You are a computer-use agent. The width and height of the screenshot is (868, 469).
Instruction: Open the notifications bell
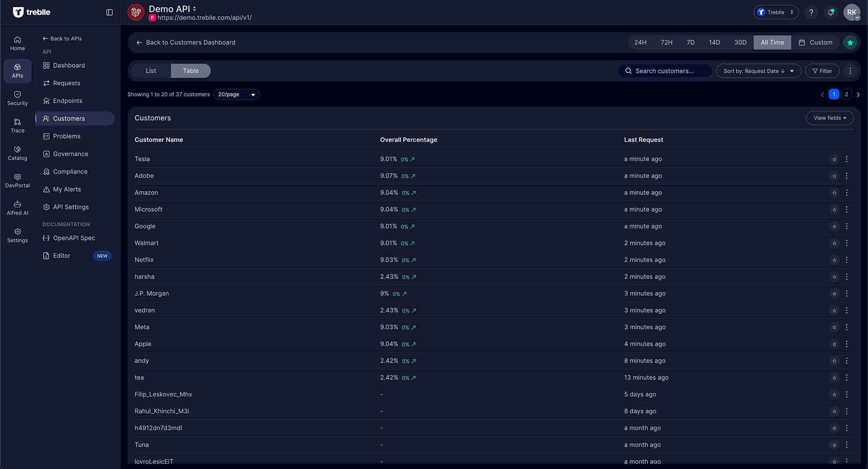point(831,12)
